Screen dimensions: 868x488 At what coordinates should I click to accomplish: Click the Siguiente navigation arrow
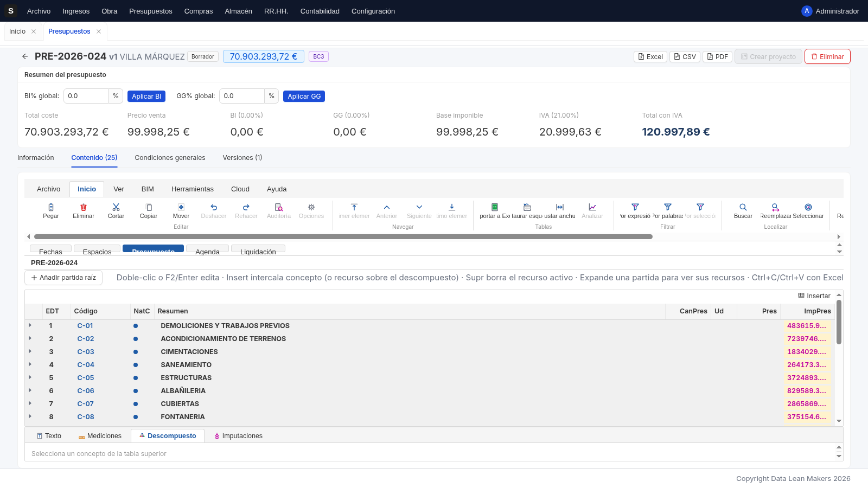pos(419,207)
